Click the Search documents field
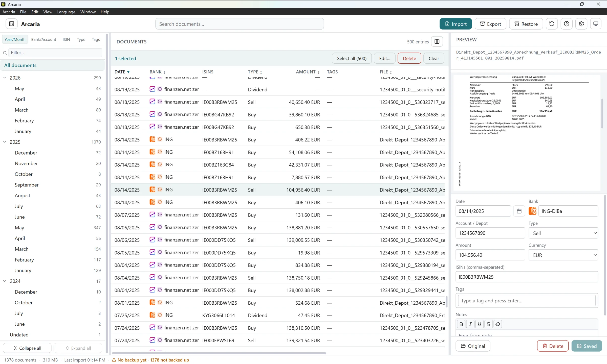Screen dimensions: 607x364 point(240,24)
